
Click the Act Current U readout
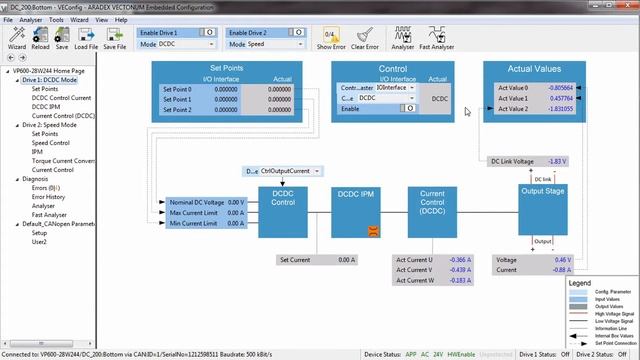click(433, 260)
